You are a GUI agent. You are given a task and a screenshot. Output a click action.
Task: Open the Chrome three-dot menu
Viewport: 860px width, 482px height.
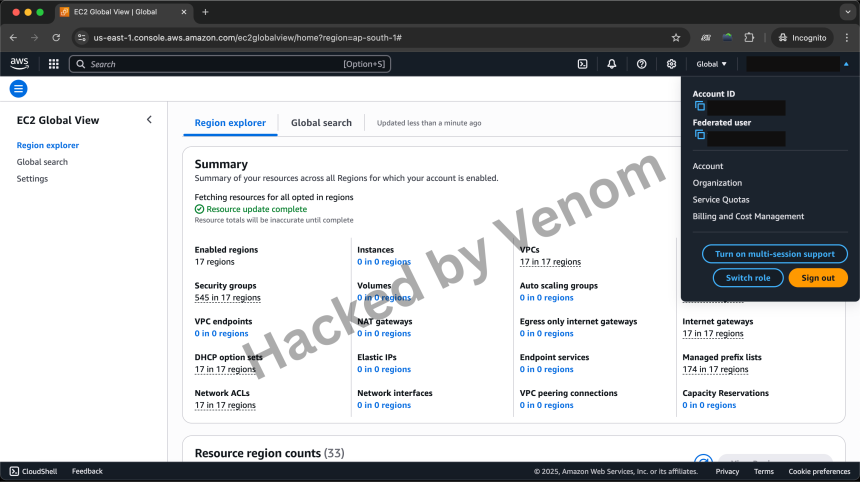[847, 38]
